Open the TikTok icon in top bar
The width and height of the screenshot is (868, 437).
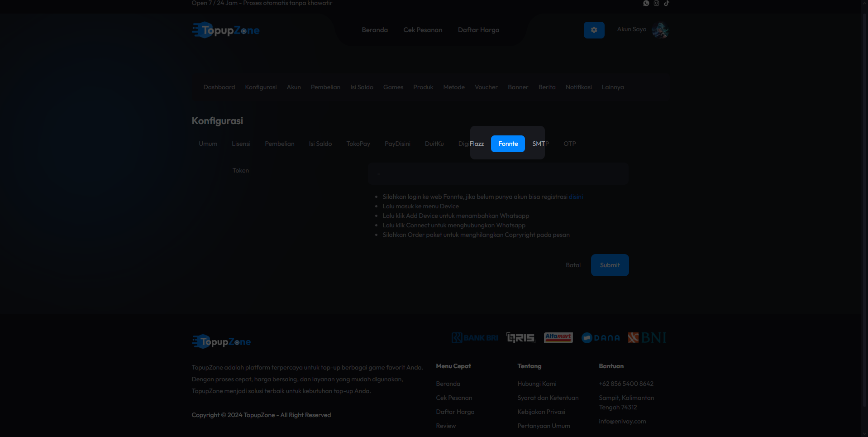(667, 3)
